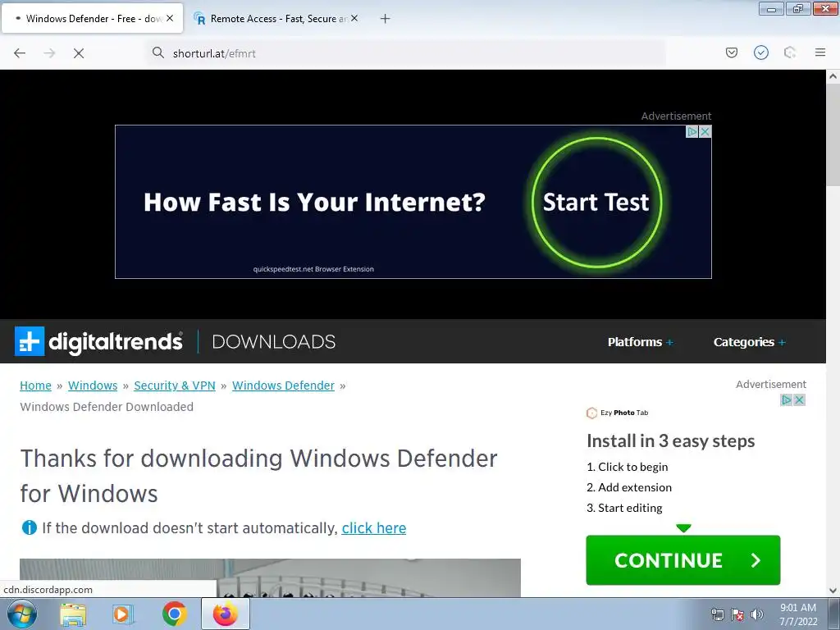
Task: Click the page scrollbar up arrow
Action: coord(833,76)
